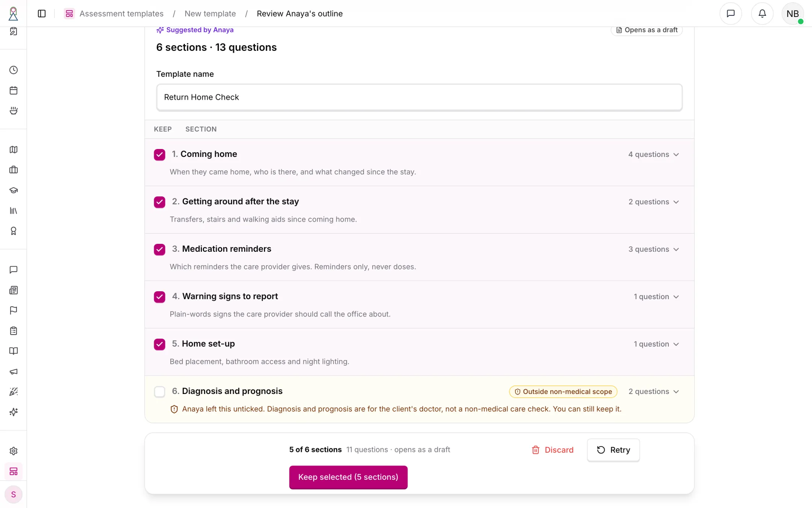Screen dimensions: 812x508
Task: Edit the Template name field
Action: point(419,97)
